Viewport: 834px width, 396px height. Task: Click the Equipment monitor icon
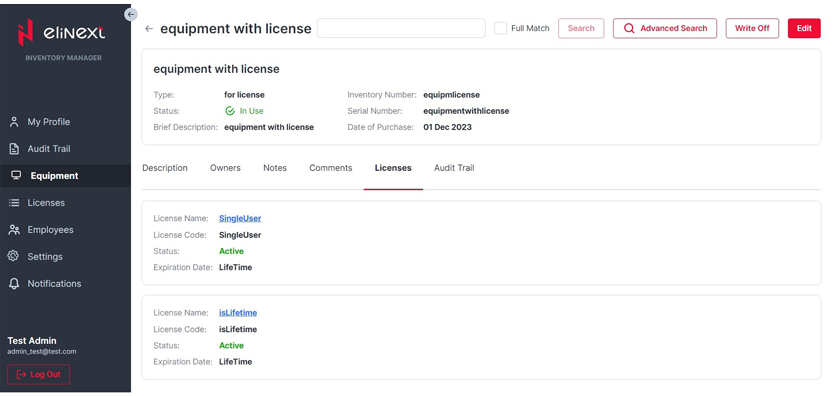(16, 175)
